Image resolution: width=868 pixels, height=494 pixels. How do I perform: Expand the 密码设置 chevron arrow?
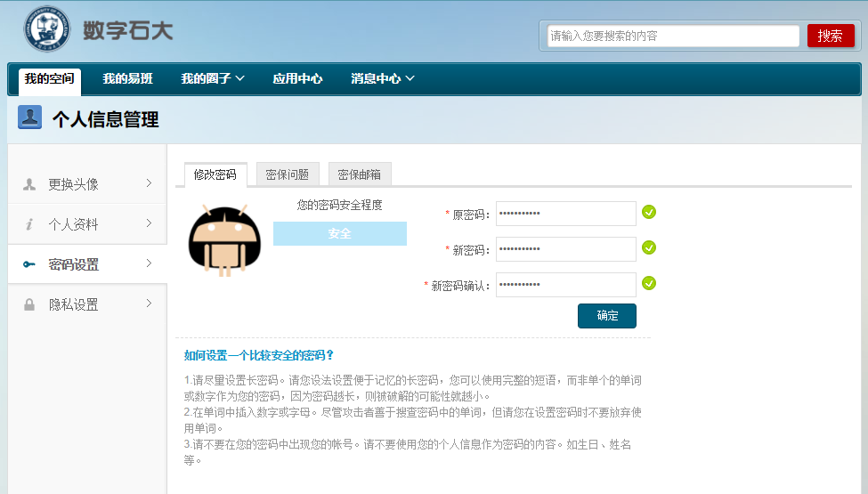tap(149, 263)
